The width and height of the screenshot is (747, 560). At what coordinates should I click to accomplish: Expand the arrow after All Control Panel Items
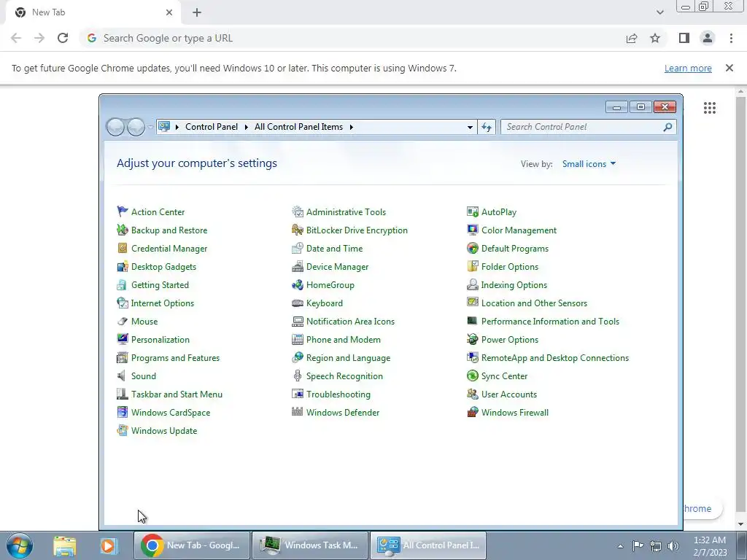coord(352,127)
